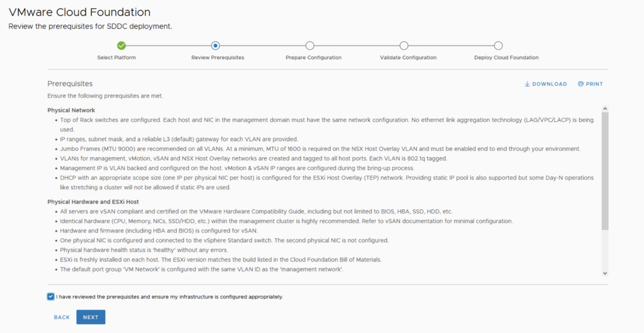Jump to "Deploy Cloud Foundation" step label
Screen dimensions: 644x333
click(x=506, y=58)
